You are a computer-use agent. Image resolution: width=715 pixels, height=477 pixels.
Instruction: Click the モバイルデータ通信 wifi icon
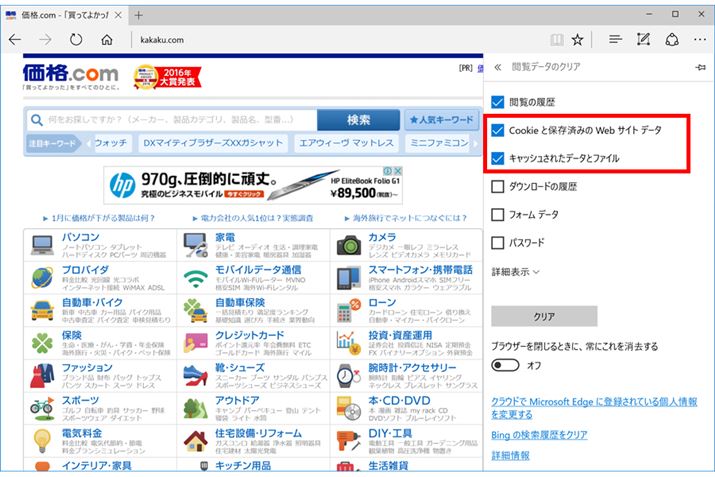click(x=196, y=279)
